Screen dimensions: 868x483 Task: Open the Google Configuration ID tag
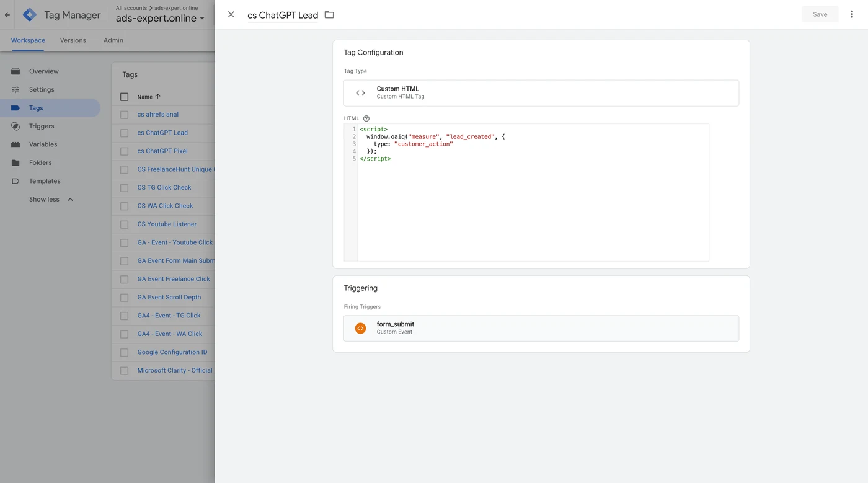(x=172, y=352)
